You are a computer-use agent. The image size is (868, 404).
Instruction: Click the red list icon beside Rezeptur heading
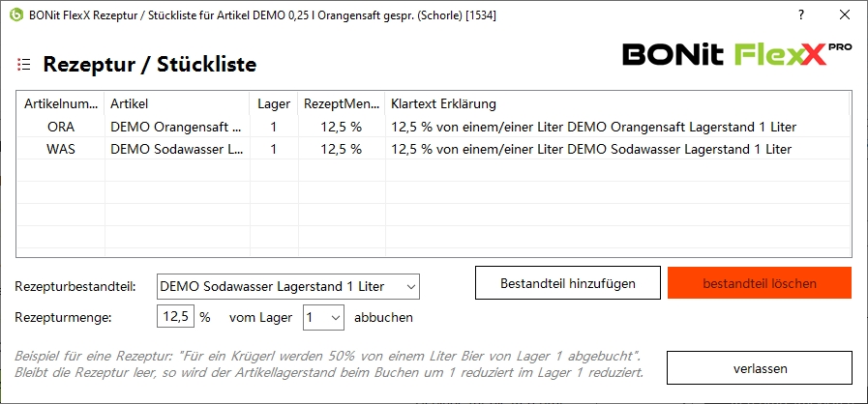point(24,65)
